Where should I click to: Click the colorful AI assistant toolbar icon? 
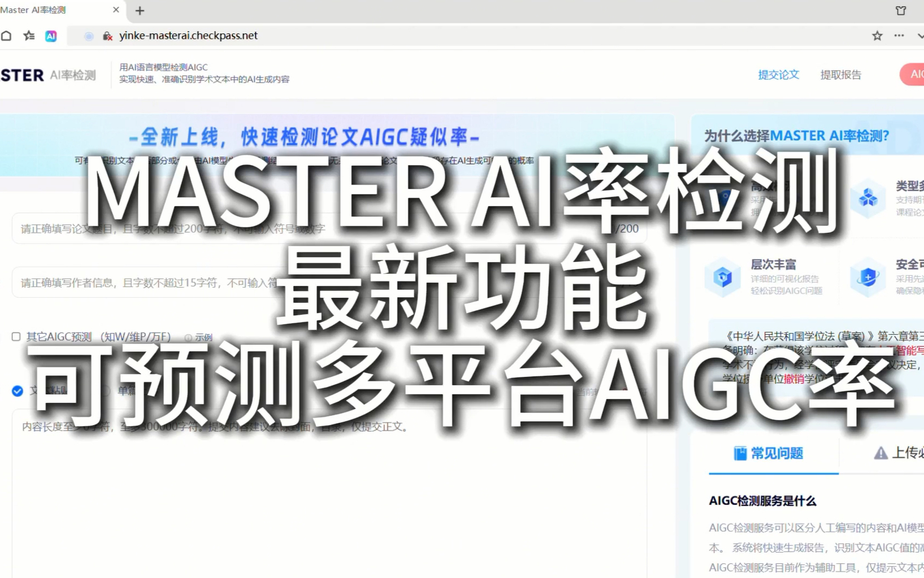point(51,36)
